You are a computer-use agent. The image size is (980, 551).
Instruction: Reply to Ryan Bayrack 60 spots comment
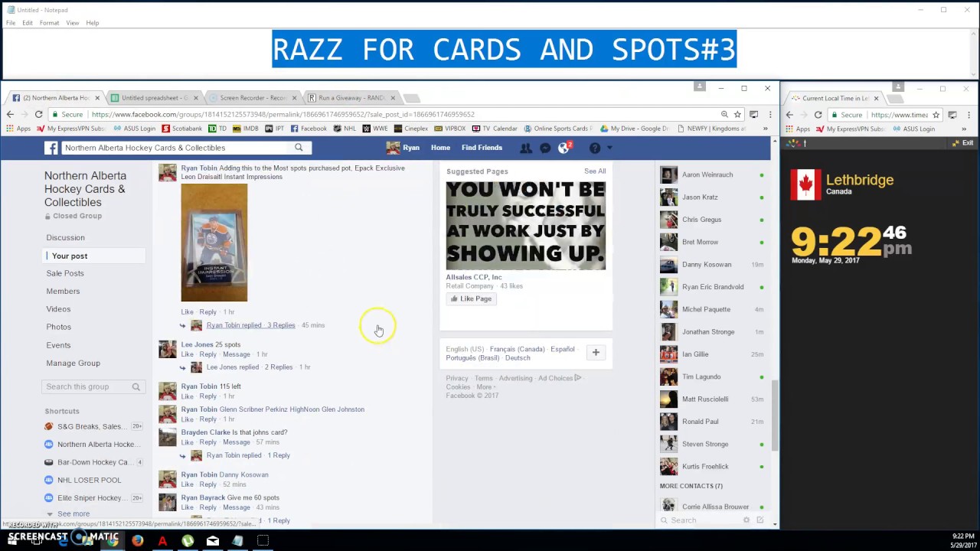coord(207,507)
